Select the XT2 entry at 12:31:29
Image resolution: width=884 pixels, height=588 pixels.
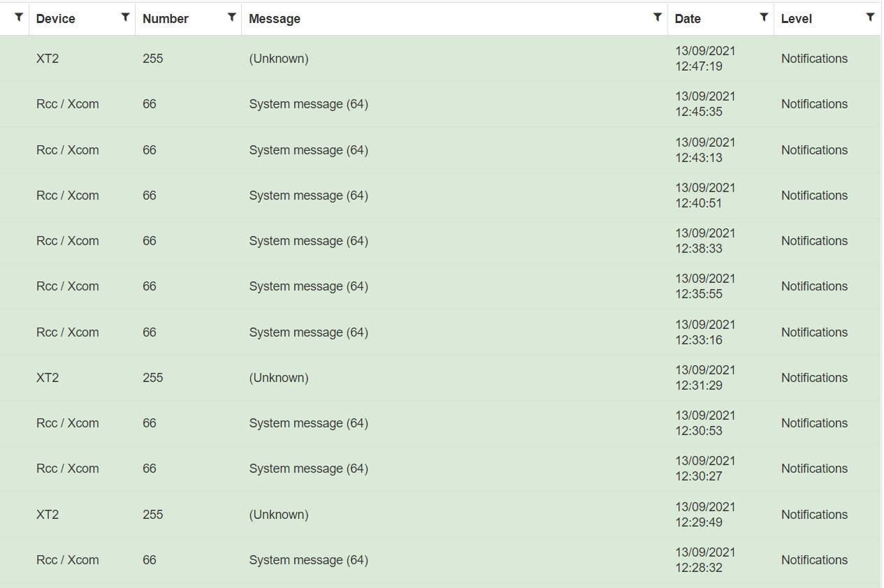pyautogui.click(x=48, y=378)
